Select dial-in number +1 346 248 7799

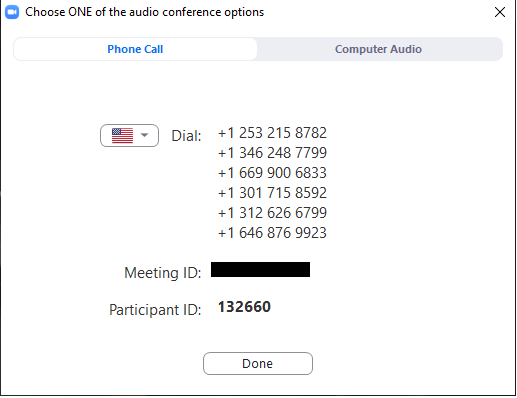click(x=272, y=153)
